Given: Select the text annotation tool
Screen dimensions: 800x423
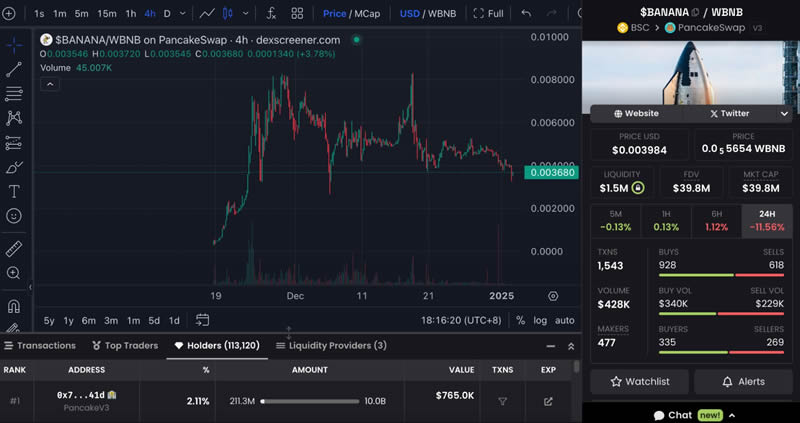Looking at the screenshot, I should [14, 191].
